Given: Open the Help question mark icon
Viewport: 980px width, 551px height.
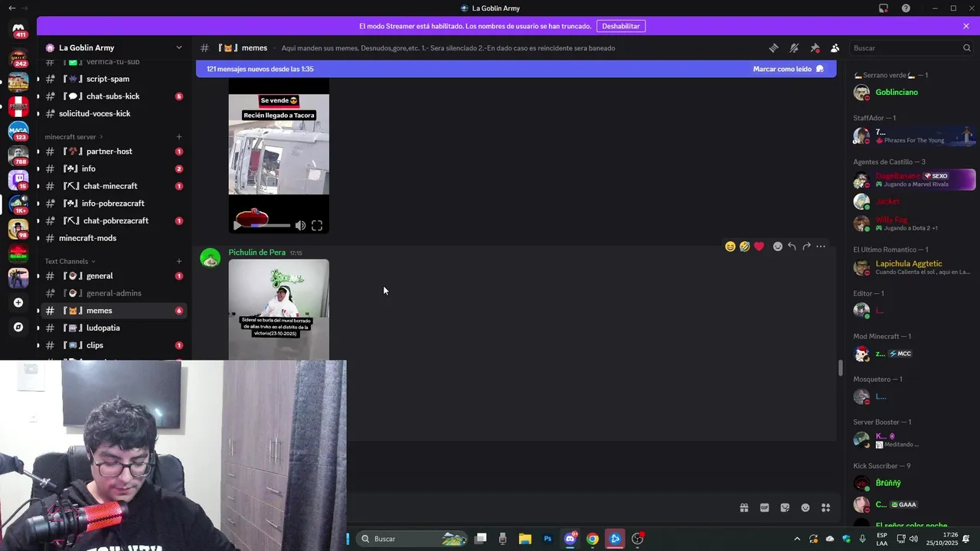Looking at the screenshot, I should [x=906, y=8].
